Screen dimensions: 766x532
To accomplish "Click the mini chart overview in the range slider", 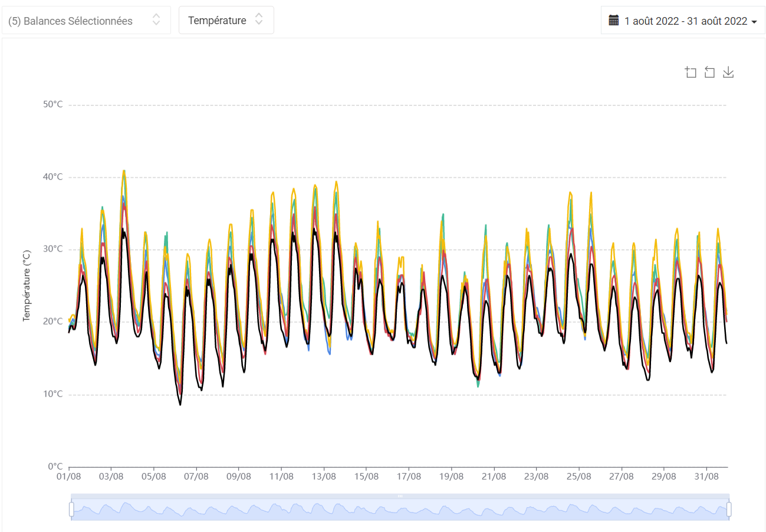I will click(400, 510).
